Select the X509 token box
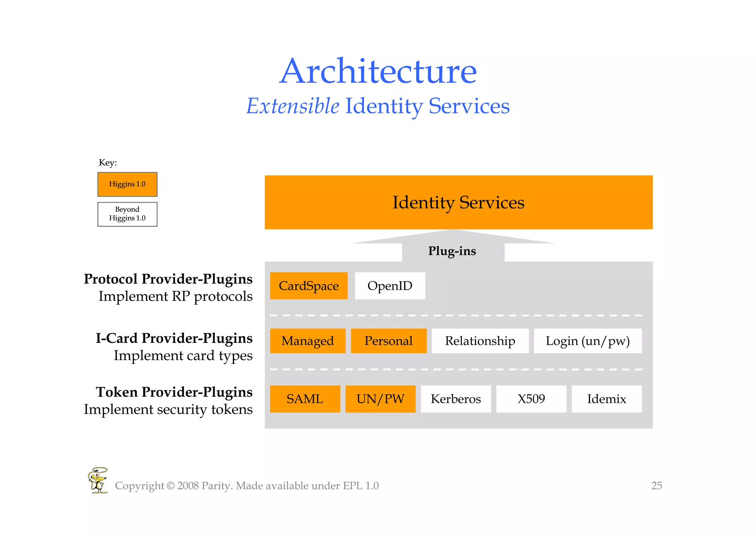 [x=531, y=399]
